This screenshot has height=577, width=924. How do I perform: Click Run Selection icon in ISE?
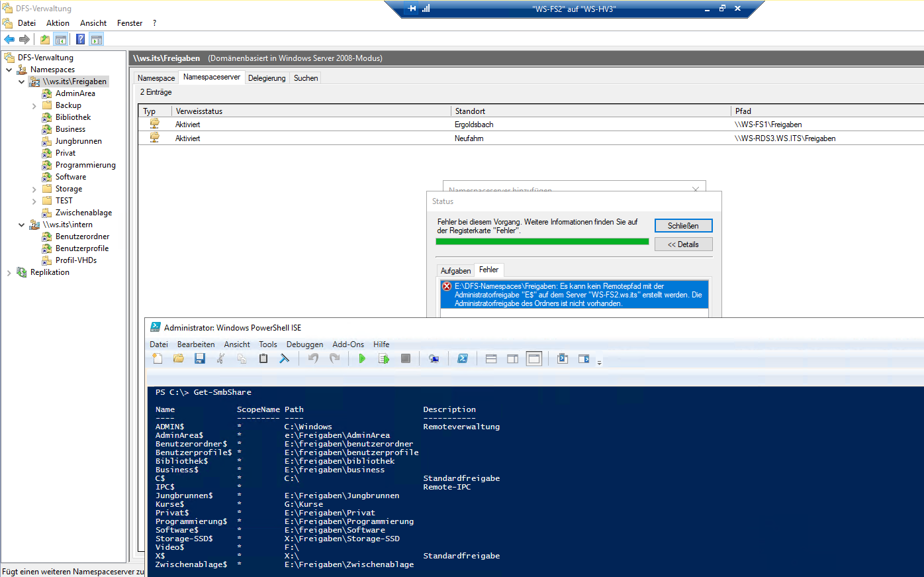(384, 358)
